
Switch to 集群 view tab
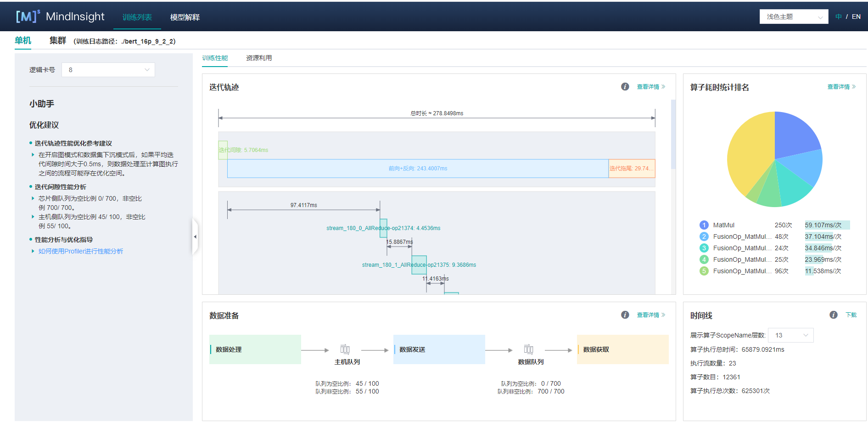(58, 41)
